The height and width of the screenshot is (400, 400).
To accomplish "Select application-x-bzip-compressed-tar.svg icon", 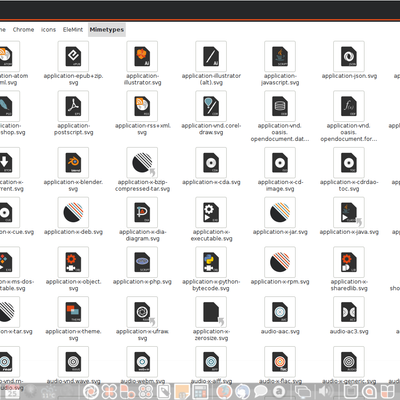I will [x=142, y=163].
